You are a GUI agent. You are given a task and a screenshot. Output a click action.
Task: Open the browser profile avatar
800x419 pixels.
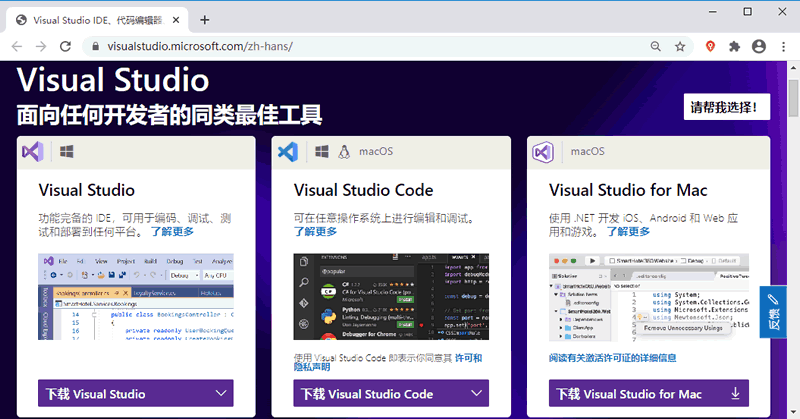(x=759, y=46)
